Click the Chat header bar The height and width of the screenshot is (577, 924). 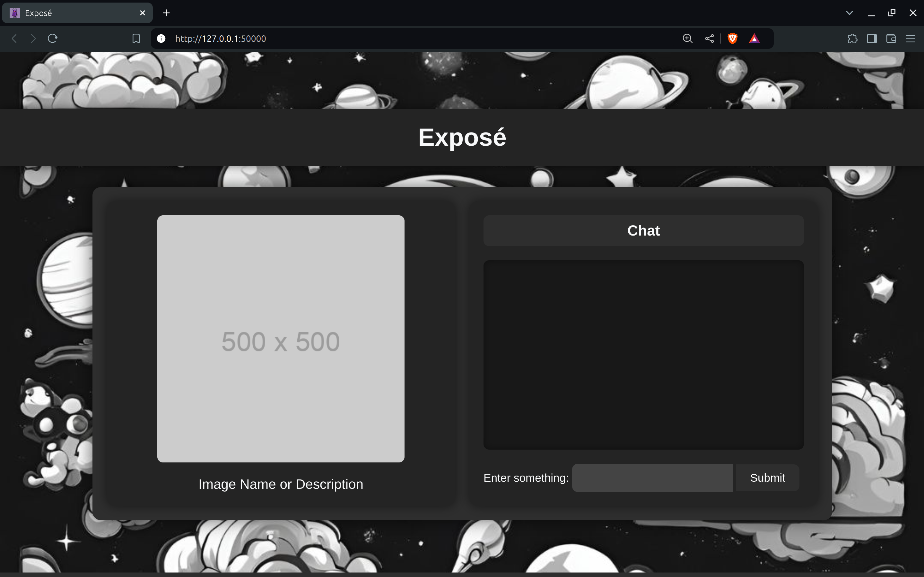[643, 230]
